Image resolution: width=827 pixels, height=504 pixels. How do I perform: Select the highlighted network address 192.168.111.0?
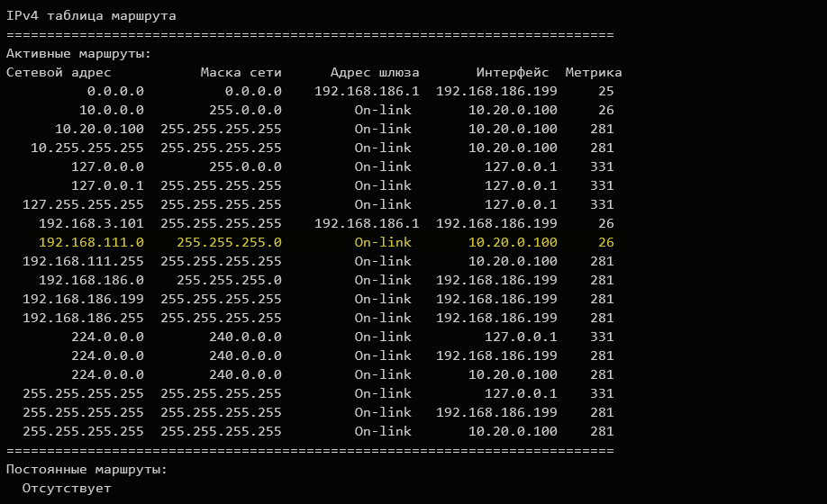click(91, 243)
